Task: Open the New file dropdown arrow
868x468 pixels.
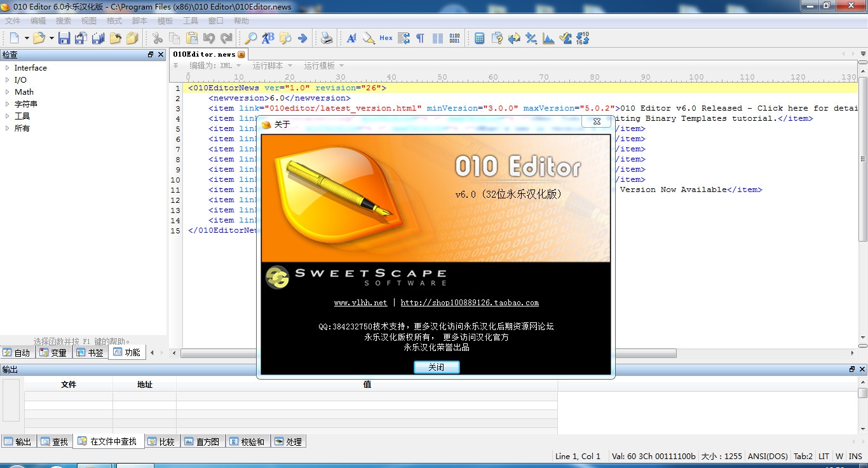Action: [x=27, y=39]
